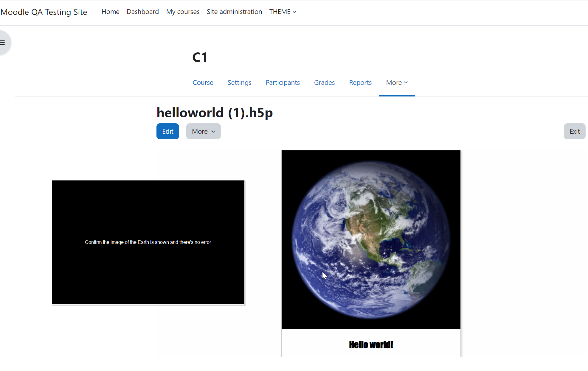
Task: Click the C1 course heading
Action: point(200,57)
